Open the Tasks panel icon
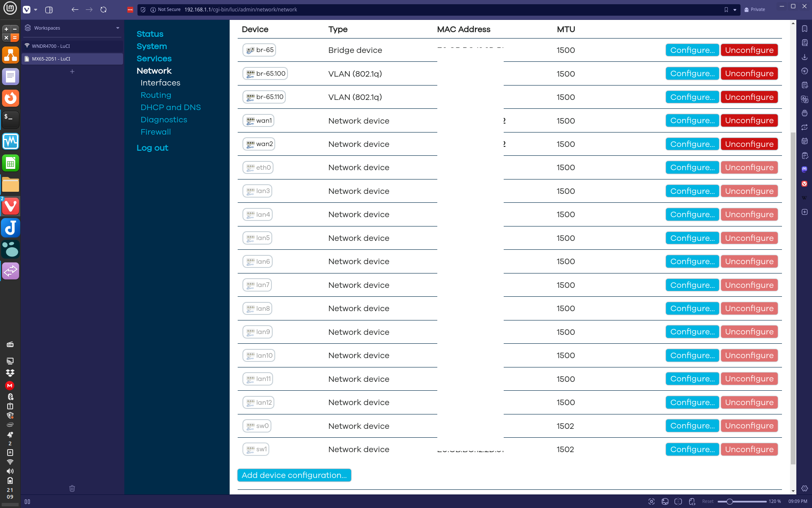This screenshot has height=508, width=812. pyautogui.click(x=804, y=155)
